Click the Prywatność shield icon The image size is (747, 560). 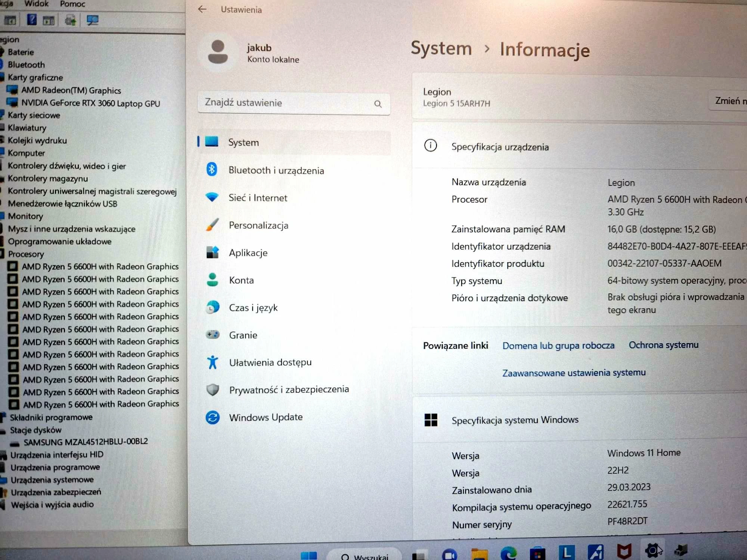tap(213, 389)
